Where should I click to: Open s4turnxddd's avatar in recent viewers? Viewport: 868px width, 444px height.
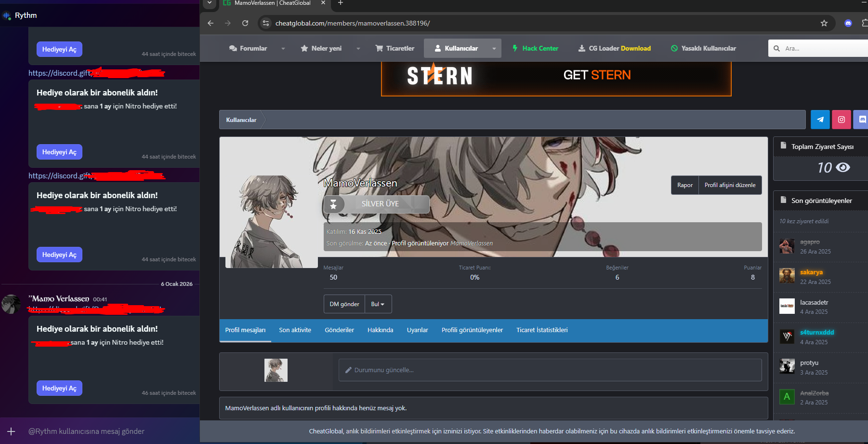(787, 336)
